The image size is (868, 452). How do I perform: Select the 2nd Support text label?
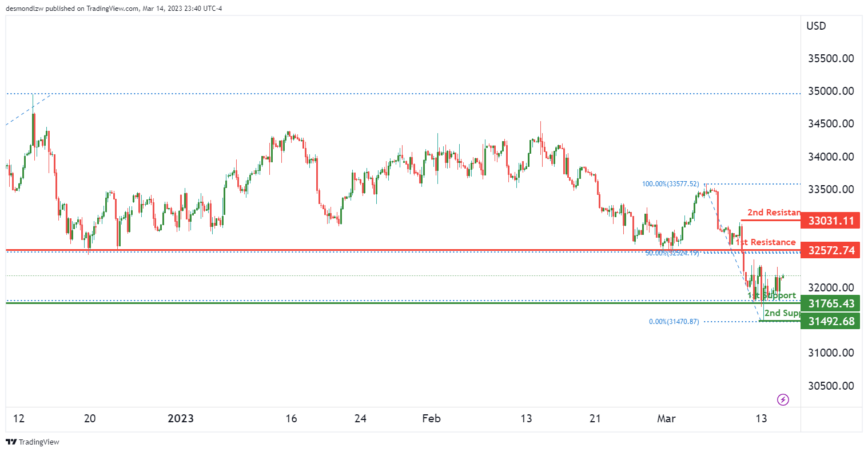(x=782, y=313)
